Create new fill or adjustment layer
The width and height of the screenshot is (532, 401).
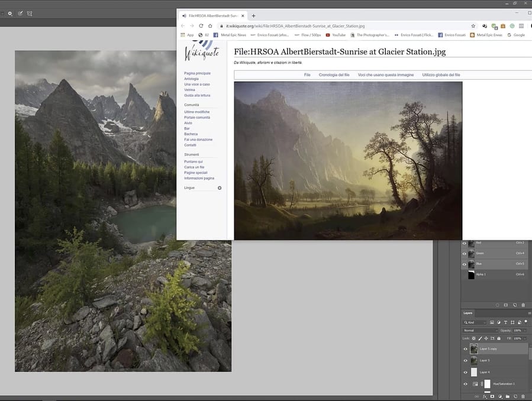(x=500, y=396)
